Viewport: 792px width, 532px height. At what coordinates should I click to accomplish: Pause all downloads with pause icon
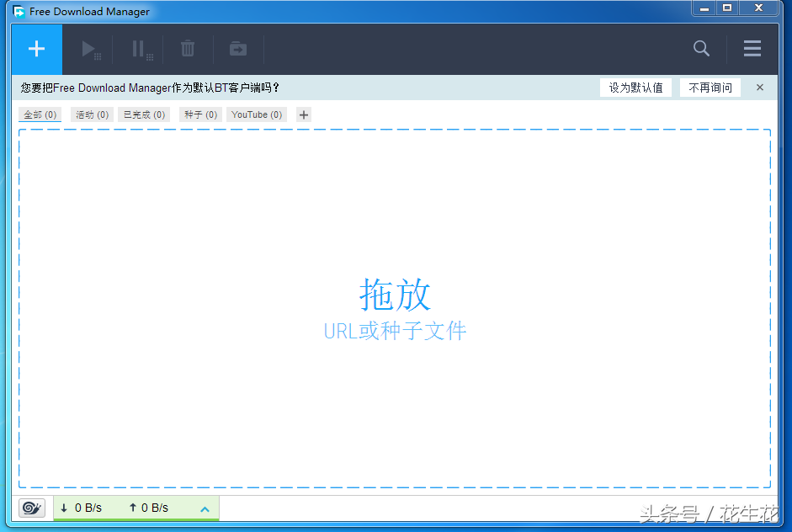click(142, 50)
